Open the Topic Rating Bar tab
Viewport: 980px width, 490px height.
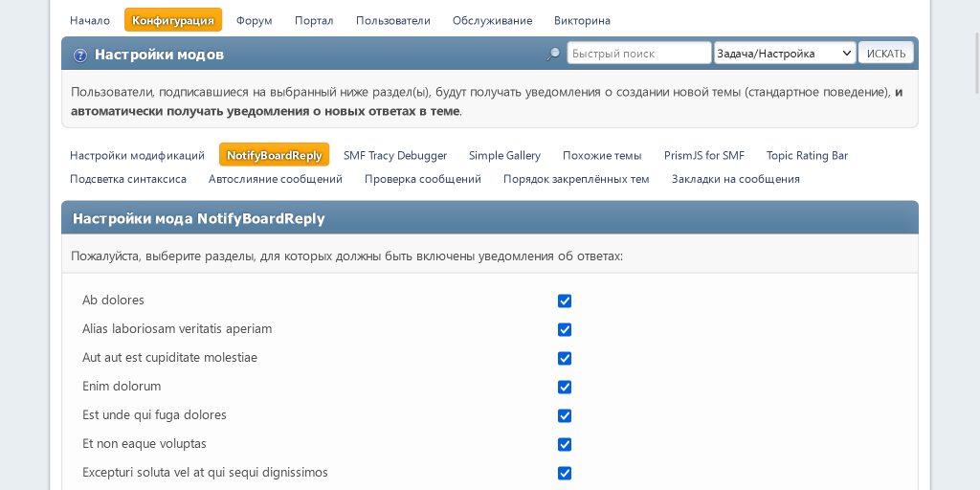click(807, 155)
